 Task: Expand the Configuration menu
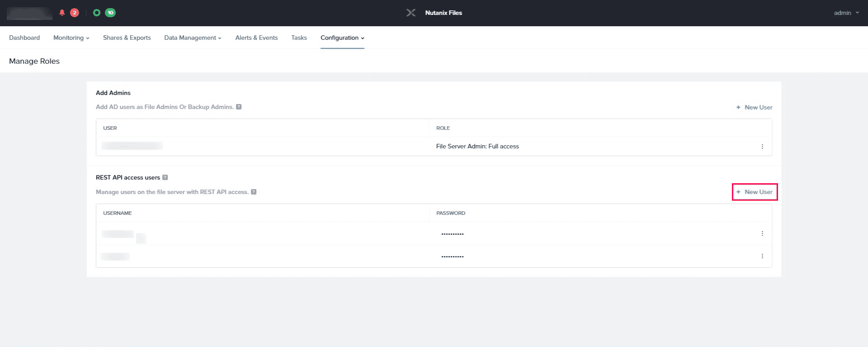(x=342, y=38)
